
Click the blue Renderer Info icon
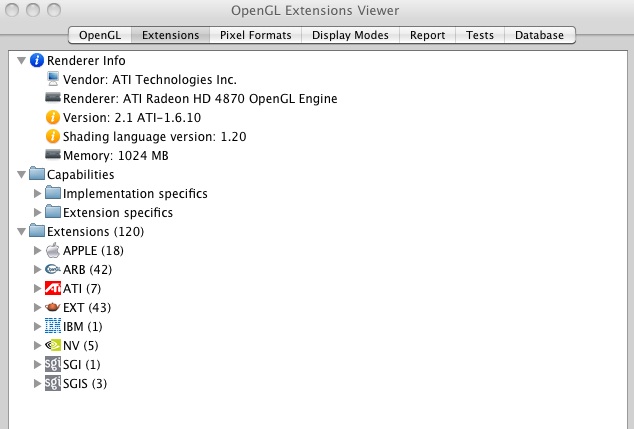click(x=37, y=60)
